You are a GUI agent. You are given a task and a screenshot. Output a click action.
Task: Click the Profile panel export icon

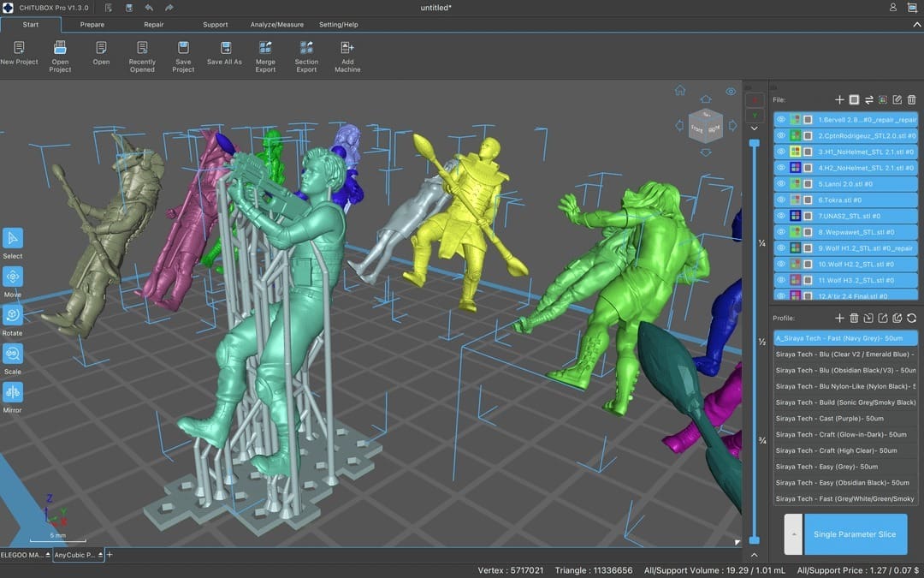point(883,318)
